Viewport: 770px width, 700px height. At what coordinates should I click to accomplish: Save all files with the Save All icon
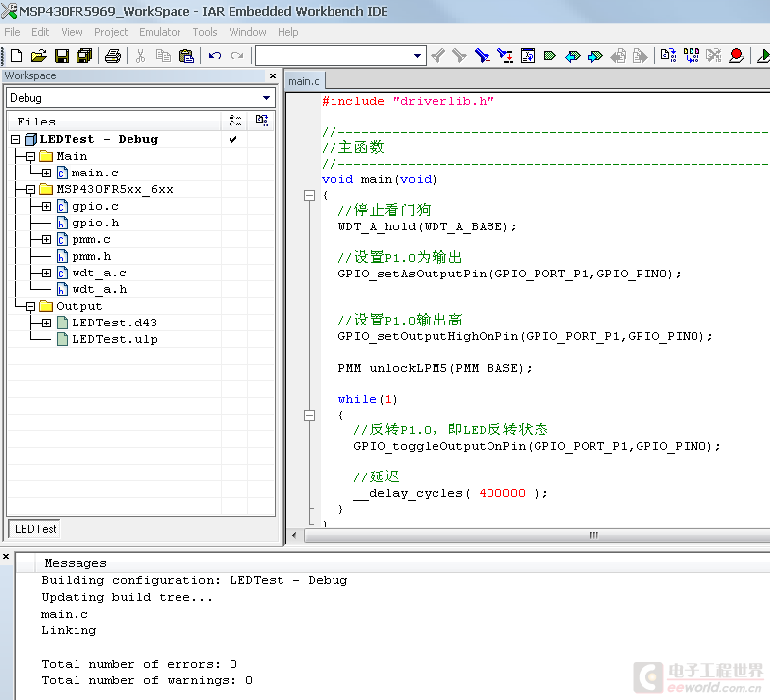pyautogui.click(x=84, y=56)
